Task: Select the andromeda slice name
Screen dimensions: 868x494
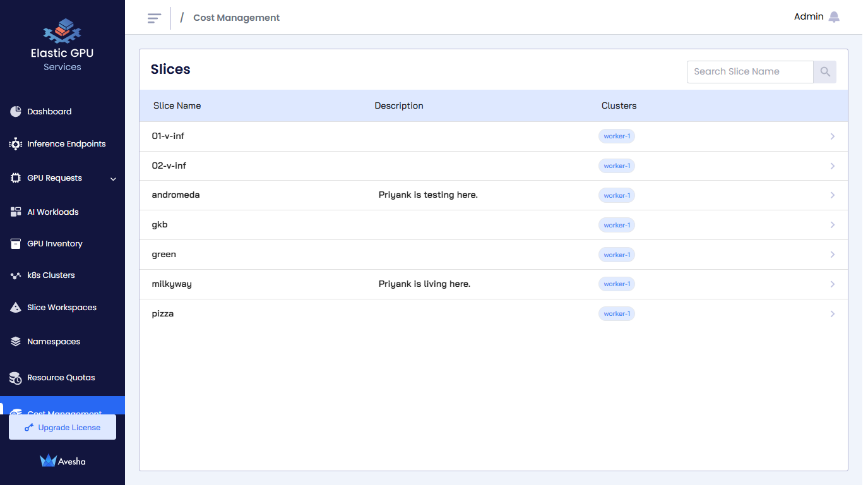Action: (x=176, y=195)
